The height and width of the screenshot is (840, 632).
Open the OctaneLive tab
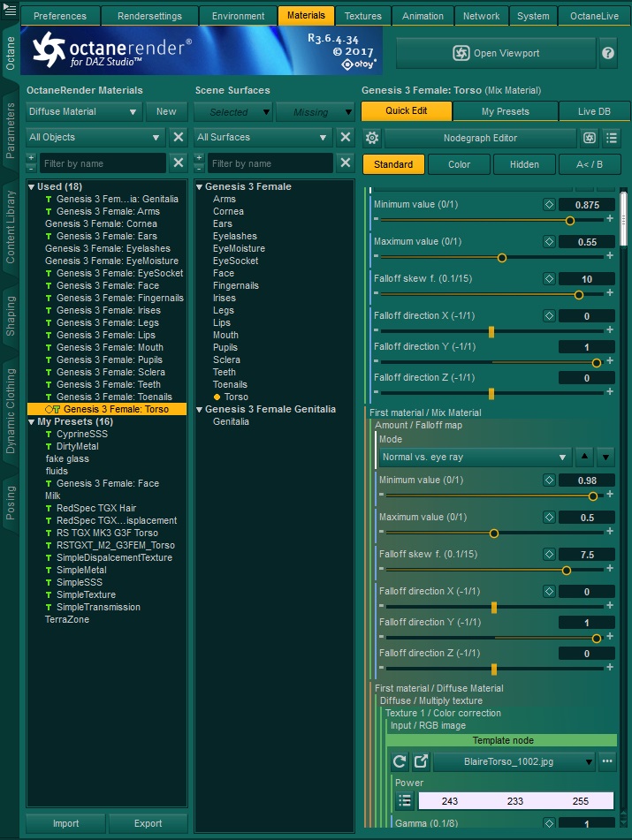tap(595, 16)
